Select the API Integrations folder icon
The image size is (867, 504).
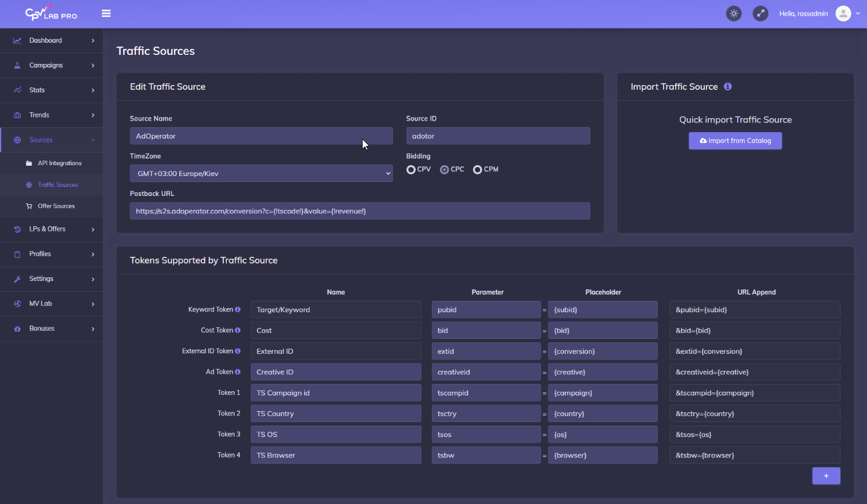pyautogui.click(x=28, y=163)
